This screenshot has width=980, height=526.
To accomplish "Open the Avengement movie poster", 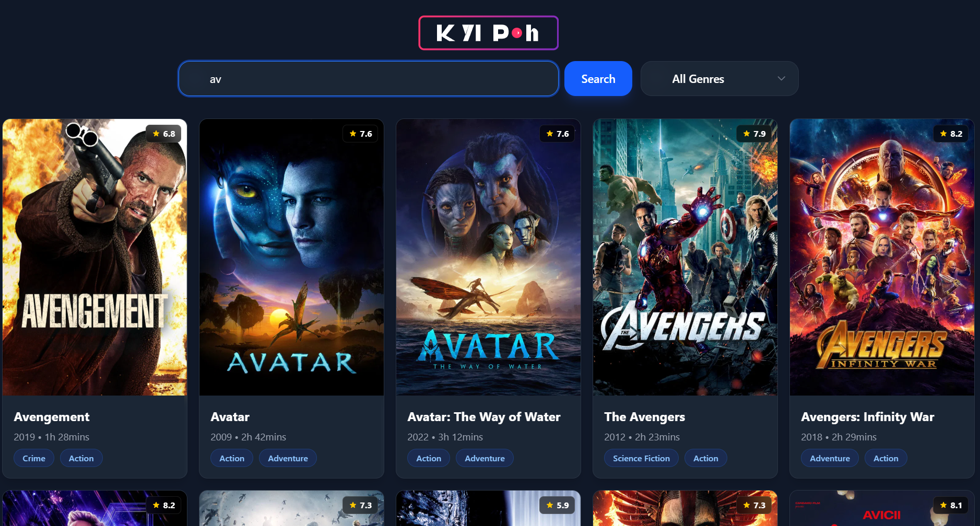I will click(95, 257).
